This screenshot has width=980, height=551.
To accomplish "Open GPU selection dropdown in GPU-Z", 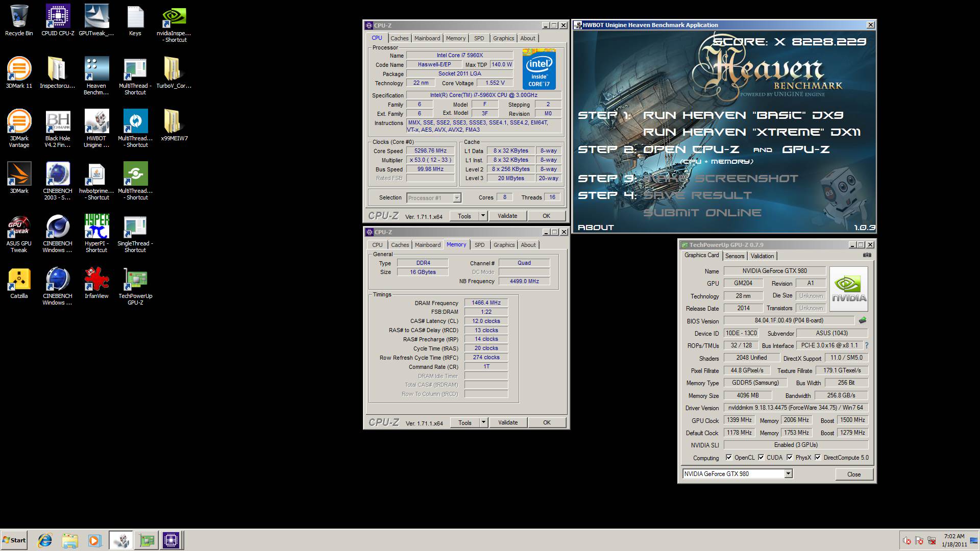I will (x=788, y=474).
